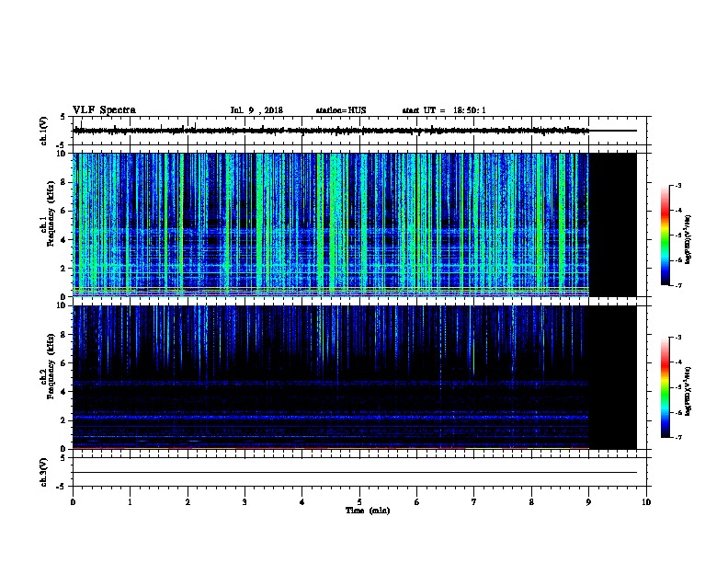The width and height of the screenshot is (728, 563).
Task: Click the upper color bar's log(PSD) label
Action: pos(688,240)
